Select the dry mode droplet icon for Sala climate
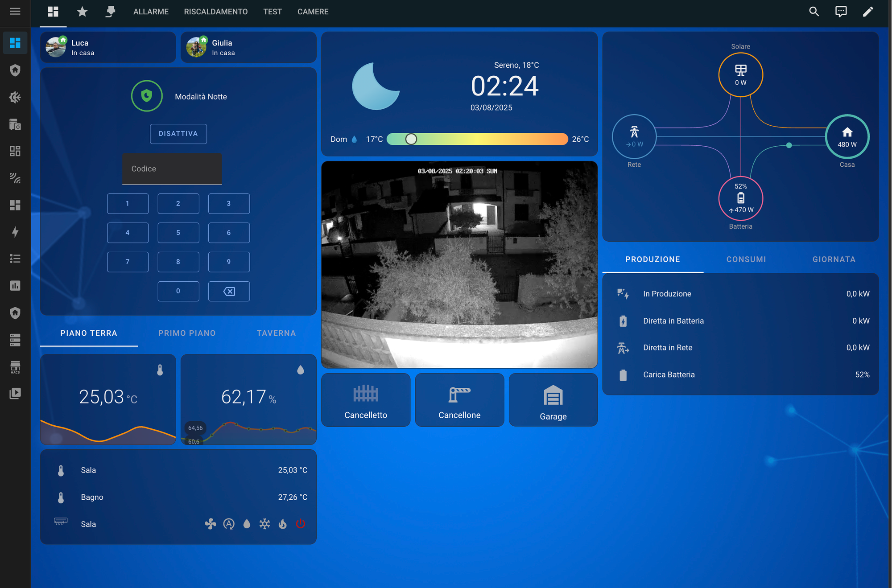The width and height of the screenshot is (892, 588). click(247, 524)
